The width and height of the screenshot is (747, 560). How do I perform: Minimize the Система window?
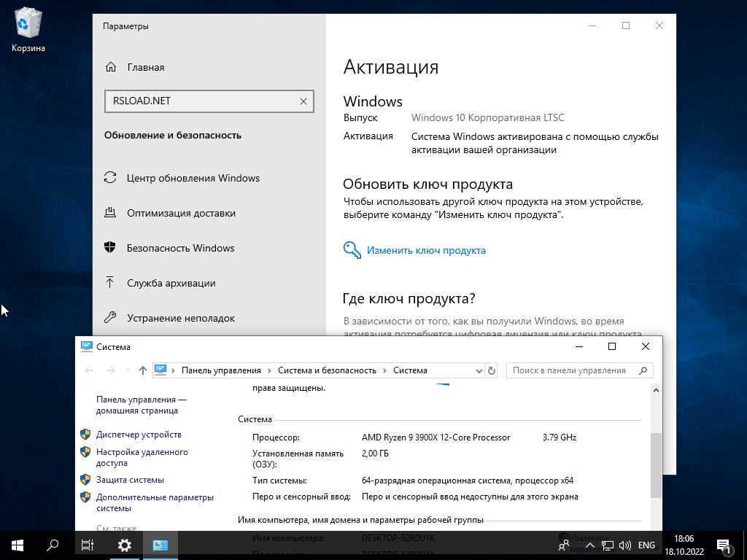579,346
